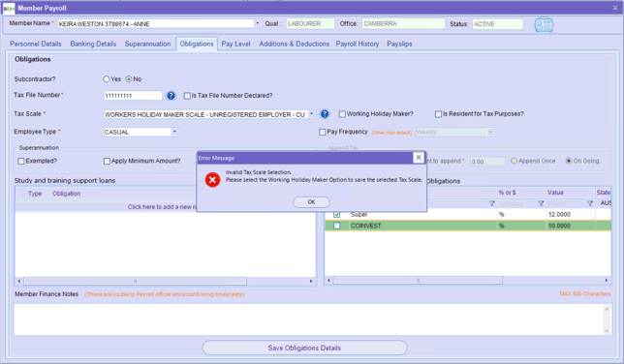Image resolution: width=624 pixels, height=364 pixels.
Task: Open the Member Name dropdown
Action: coord(258,23)
